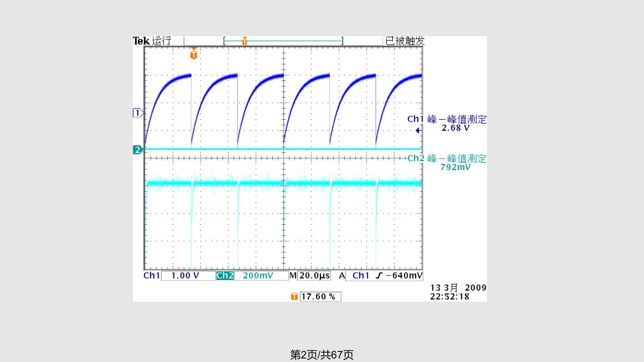Screen dimensions: 644x362
Task: Click the M 20.0µs timebase readout
Action: (x=310, y=276)
